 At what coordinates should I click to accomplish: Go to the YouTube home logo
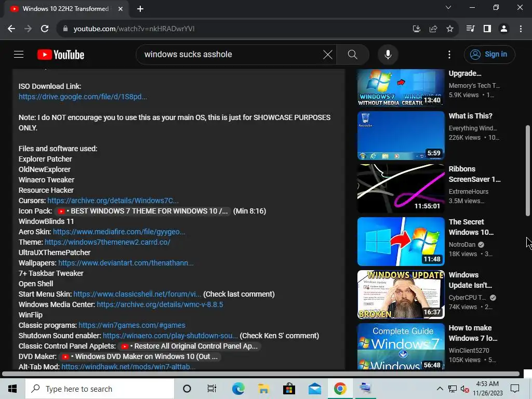[x=61, y=55]
